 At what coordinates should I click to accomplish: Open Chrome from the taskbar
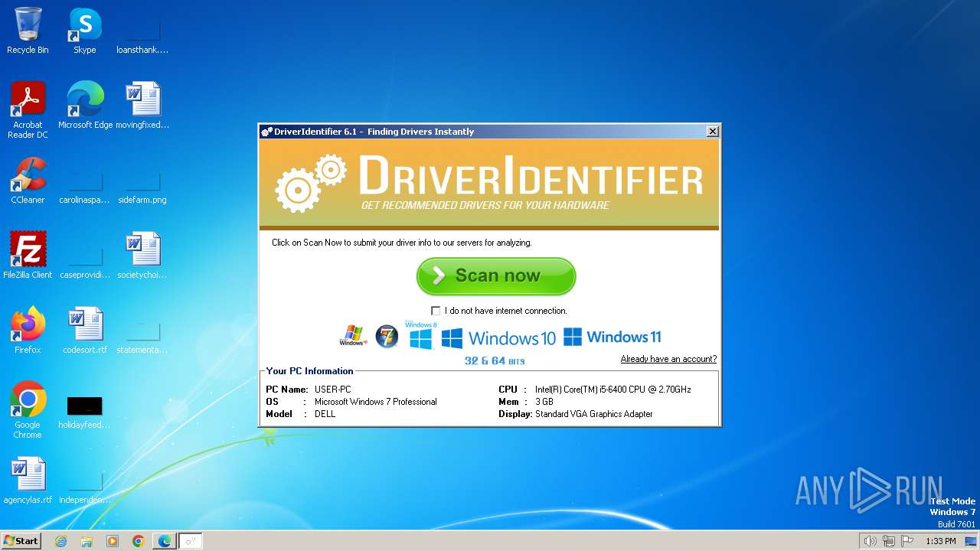pos(139,541)
